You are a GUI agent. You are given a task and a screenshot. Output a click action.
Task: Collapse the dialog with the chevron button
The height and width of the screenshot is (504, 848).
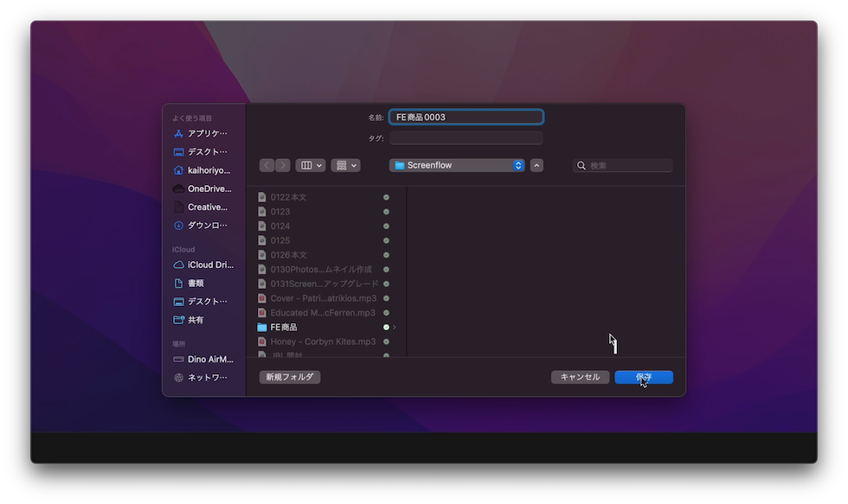536,165
